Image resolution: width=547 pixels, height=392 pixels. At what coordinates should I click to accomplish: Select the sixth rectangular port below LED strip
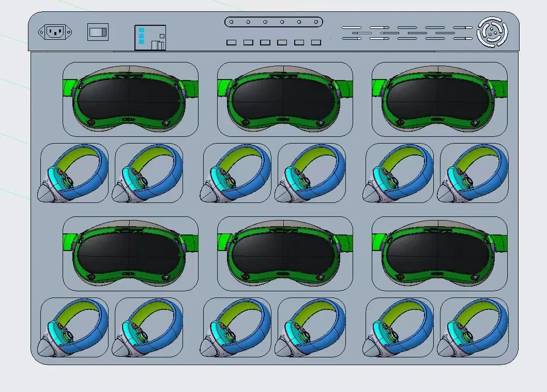(x=316, y=42)
